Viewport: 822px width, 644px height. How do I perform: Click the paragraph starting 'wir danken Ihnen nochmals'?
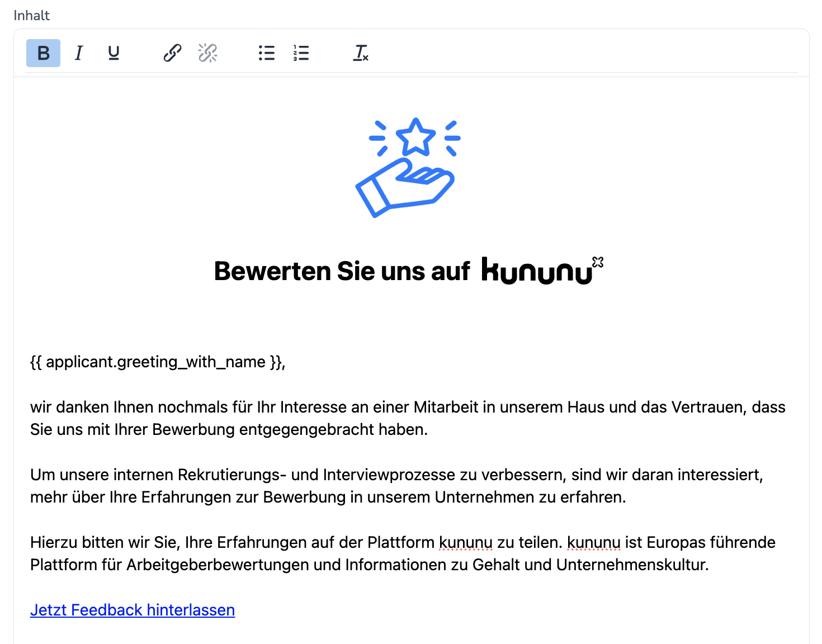pyautogui.click(x=408, y=418)
